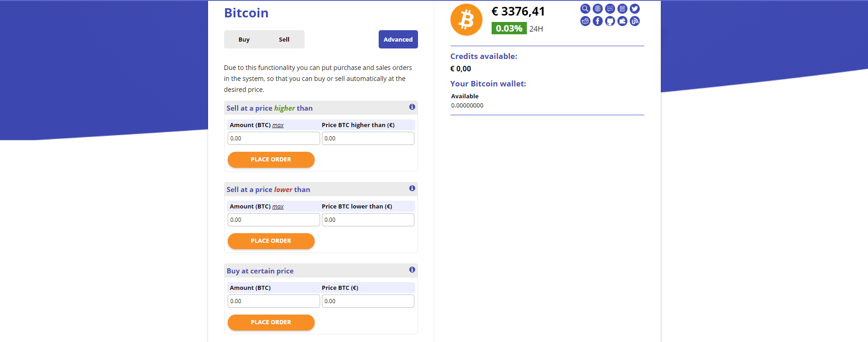Open the blog feed icon

pyautogui.click(x=634, y=21)
